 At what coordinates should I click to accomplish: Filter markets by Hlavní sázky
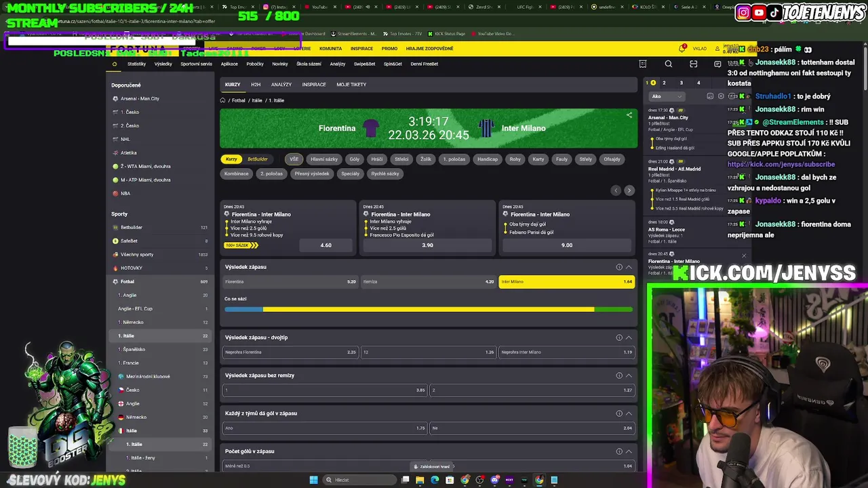click(x=324, y=159)
